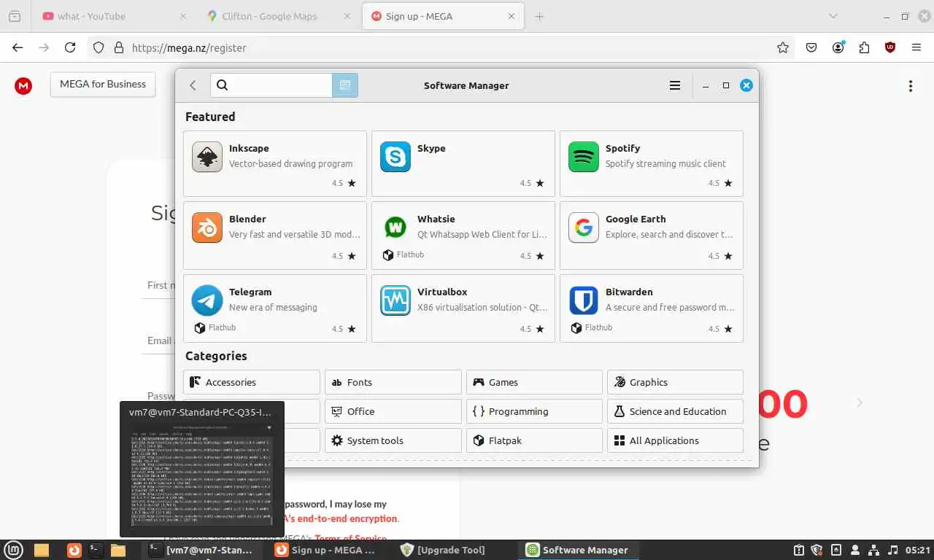Switch to Clifton - Google Maps tab
This screenshot has height=560, width=934.
coord(279,16)
